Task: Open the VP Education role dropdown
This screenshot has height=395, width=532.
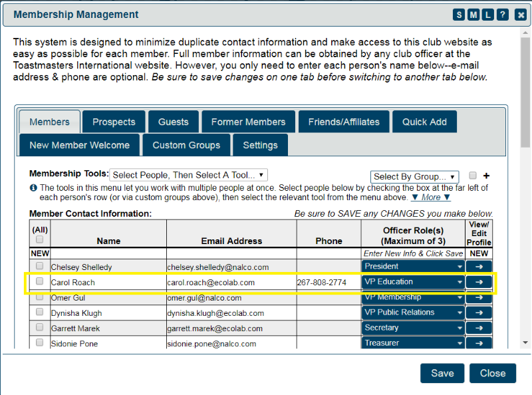Action: (413, 282)
